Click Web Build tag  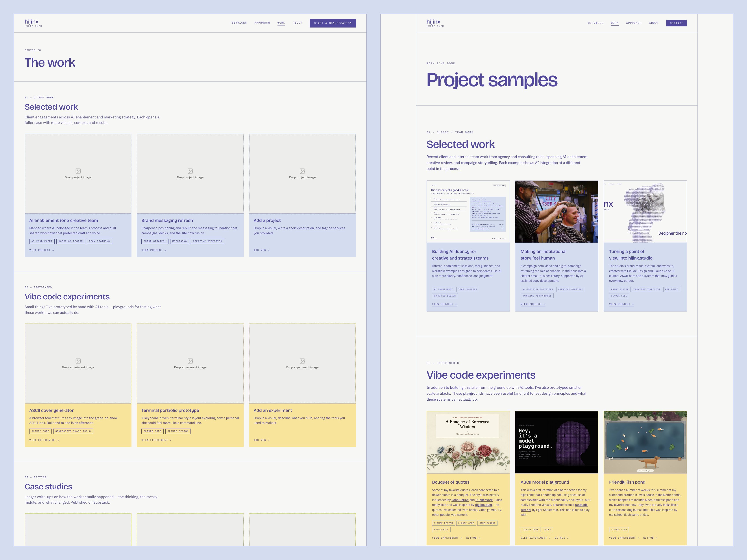point(671,289)
